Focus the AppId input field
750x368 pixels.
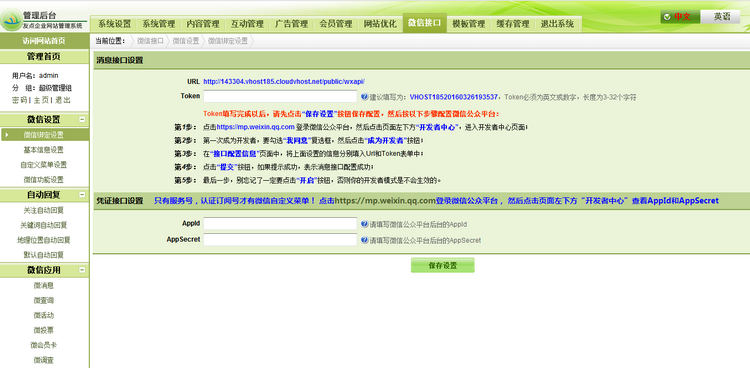(x=280, y=223)
